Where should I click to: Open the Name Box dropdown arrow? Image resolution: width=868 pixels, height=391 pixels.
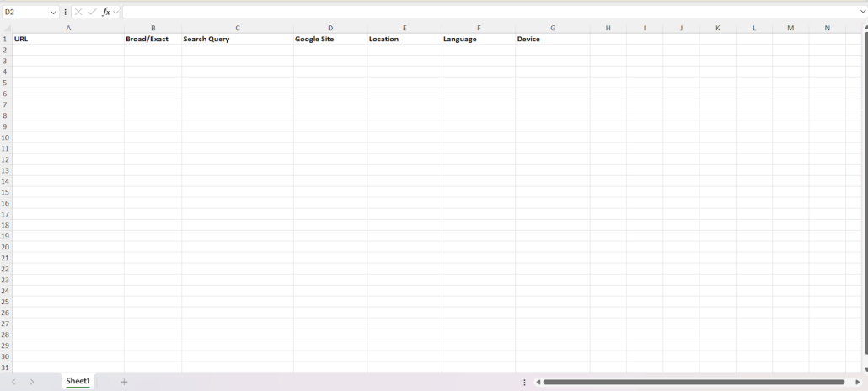pyautogui.click(x=53, y=12)
